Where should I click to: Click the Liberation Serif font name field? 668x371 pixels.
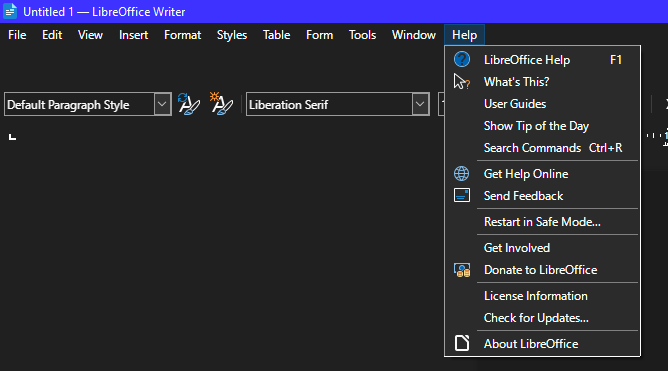(329, 104)
